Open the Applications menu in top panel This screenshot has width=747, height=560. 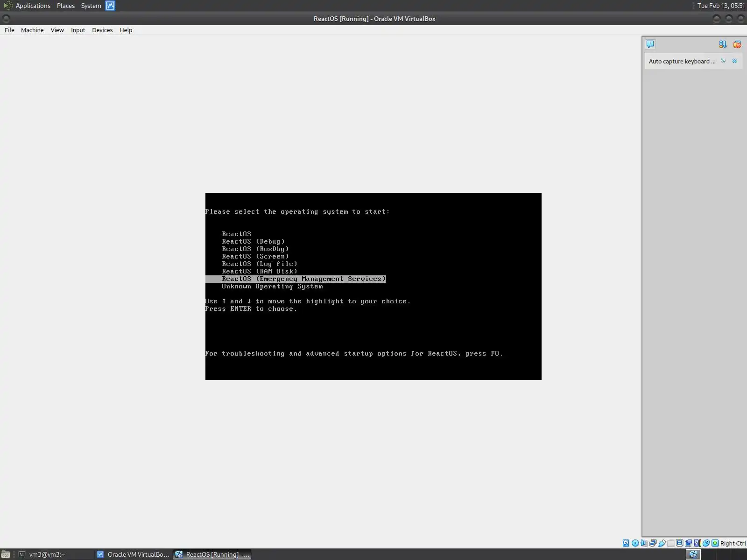click(x=33, y=6)
